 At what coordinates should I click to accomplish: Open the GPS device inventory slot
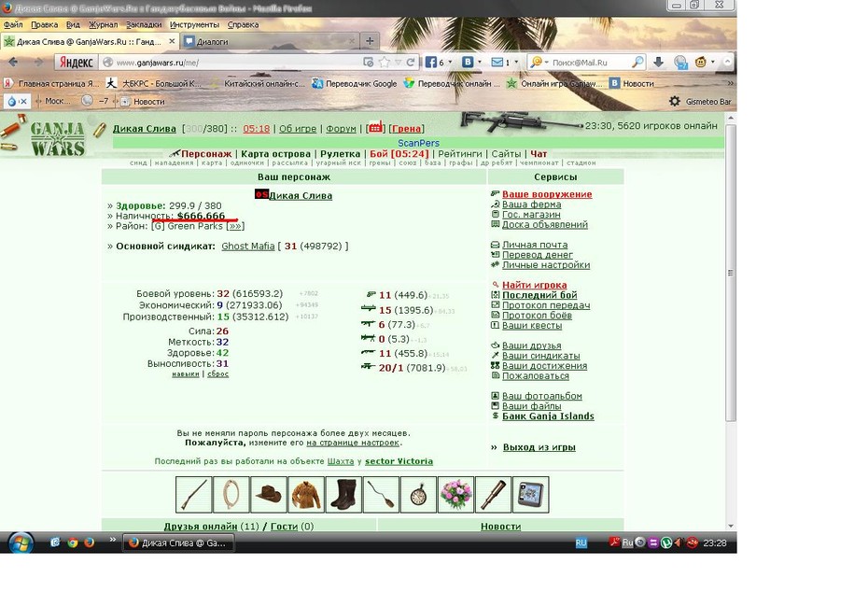point(531,494)
